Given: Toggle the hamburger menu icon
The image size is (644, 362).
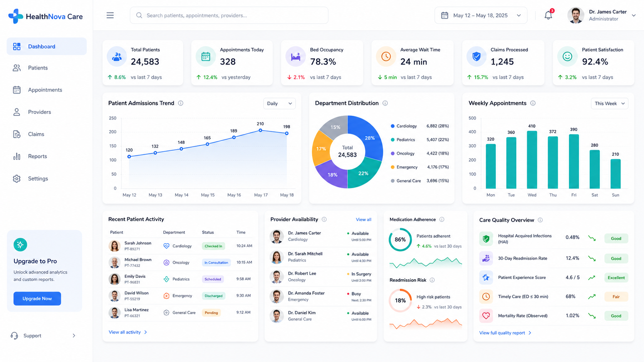Looking at the screenshot, I should [x=110, y=15].
